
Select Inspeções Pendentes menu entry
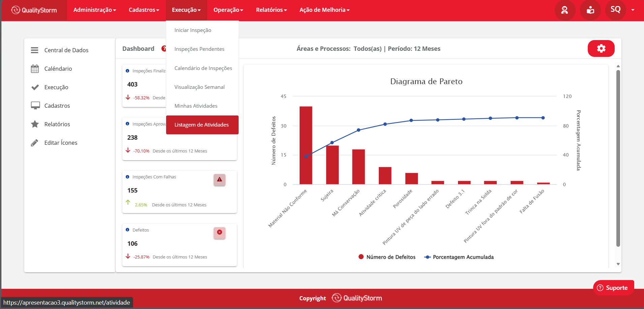point(202,49)
